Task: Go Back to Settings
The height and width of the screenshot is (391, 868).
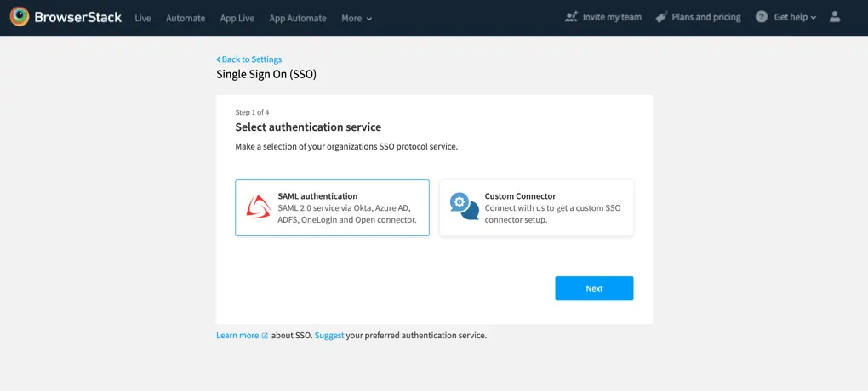Action: click(x=252, y=59)
